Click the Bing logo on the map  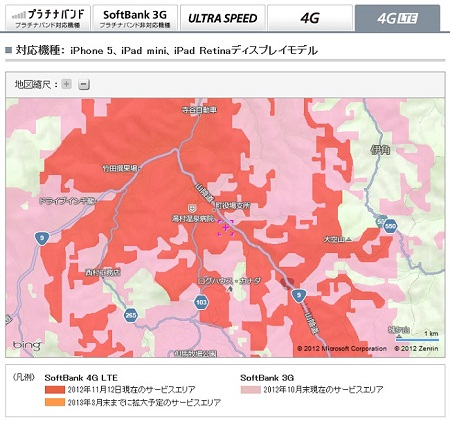tap(27, 345)
